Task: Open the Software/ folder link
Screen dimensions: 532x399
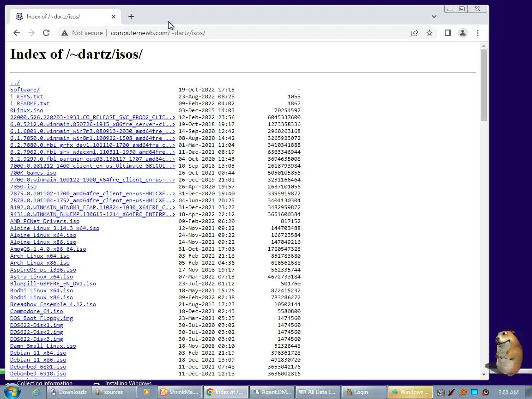Action: [25, 90]
